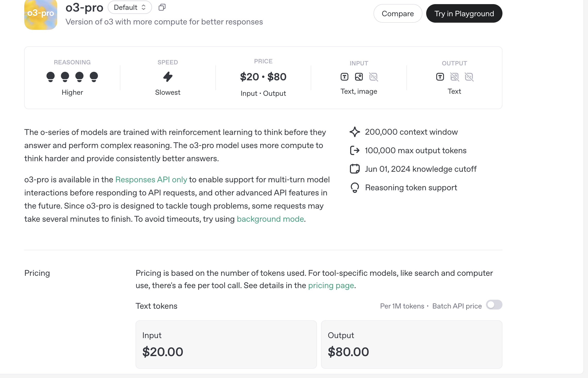Open the background mode documentation link
The height and width of the screenshot is (378, 588).
(270, 219)
